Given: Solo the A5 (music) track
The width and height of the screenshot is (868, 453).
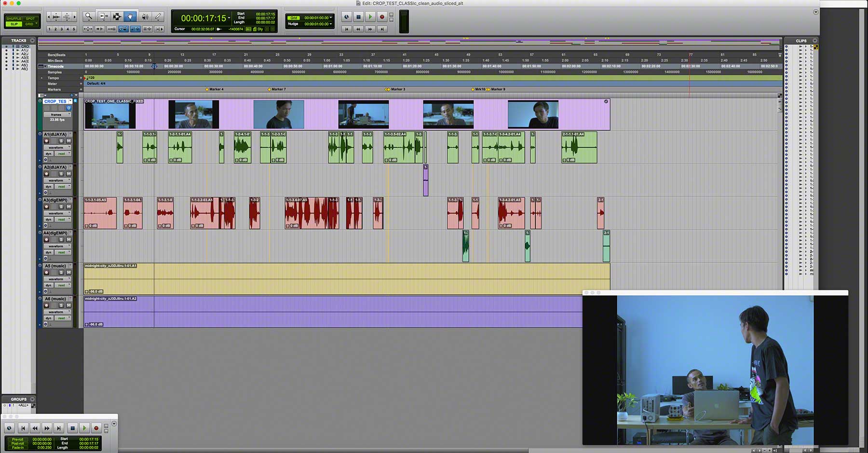Looking at the screenshot, I should tap(61, 273).
